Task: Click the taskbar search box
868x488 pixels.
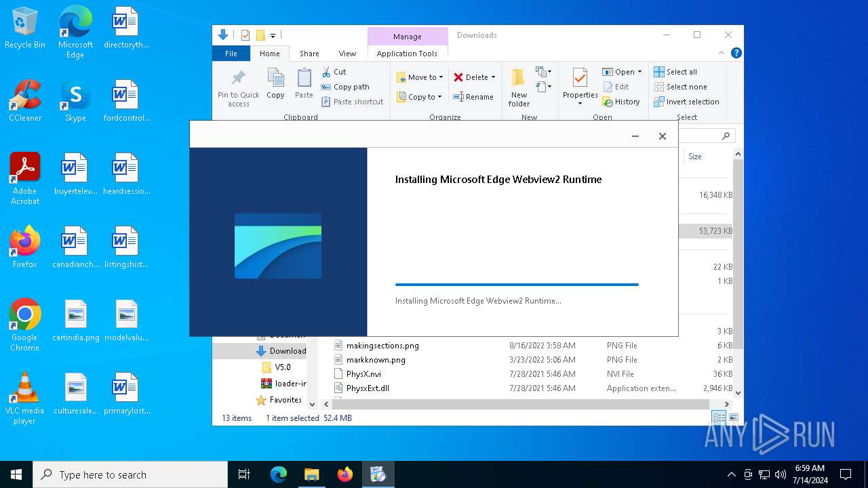Action: point(130,474)
